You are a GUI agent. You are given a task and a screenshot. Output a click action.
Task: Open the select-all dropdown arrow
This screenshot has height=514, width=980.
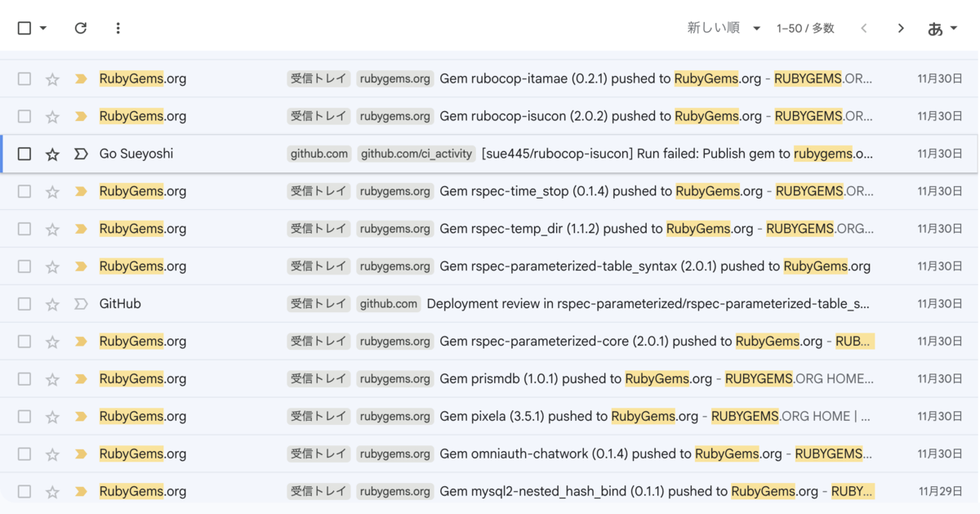pyautogui.click(x=43, y=28)
